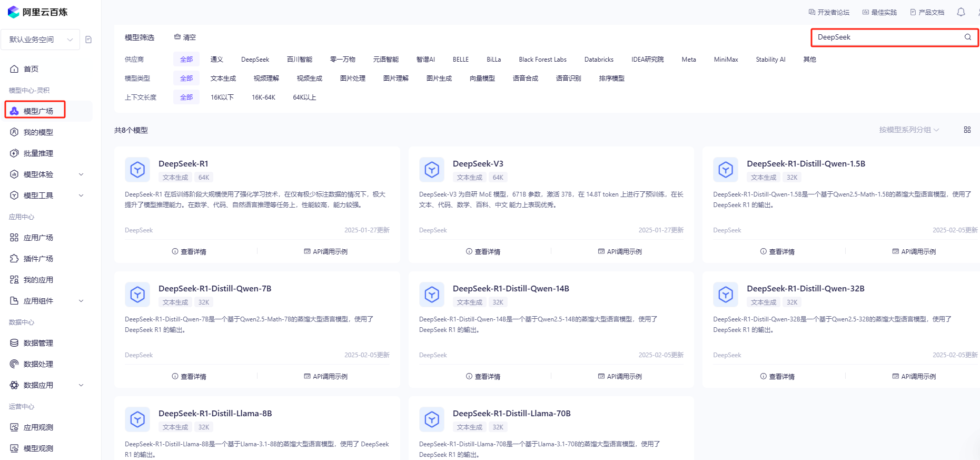Select 全部 in the 模型类型 row

click(x=186, y=79)
